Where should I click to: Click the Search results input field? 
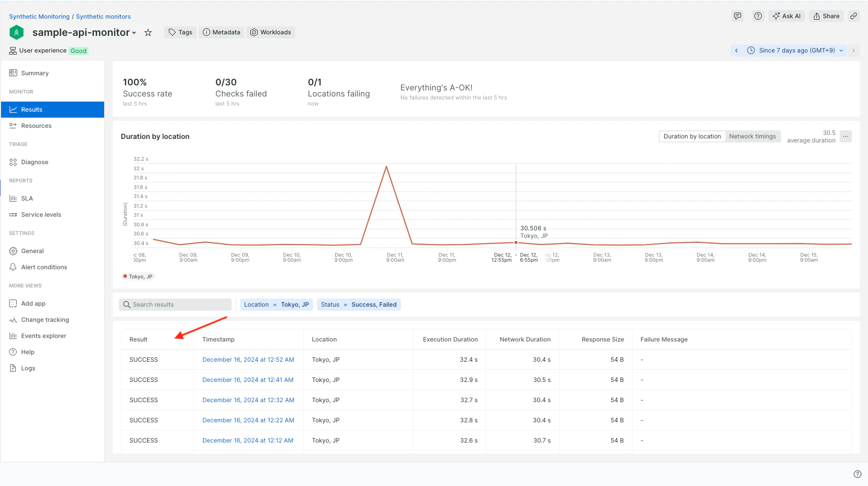coord(175,305)
